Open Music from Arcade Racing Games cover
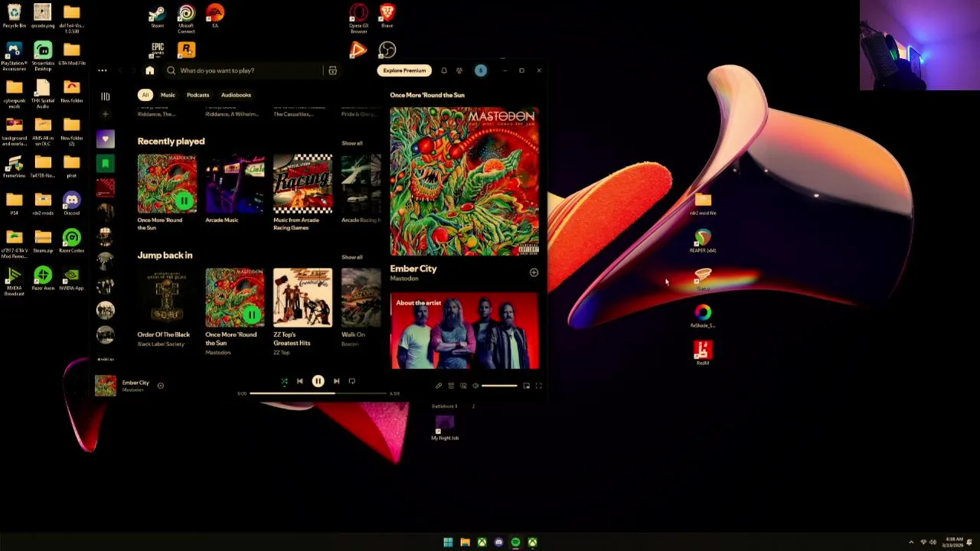Image resolution: width=980 pixels, height=551 pixels. point(303,184)
